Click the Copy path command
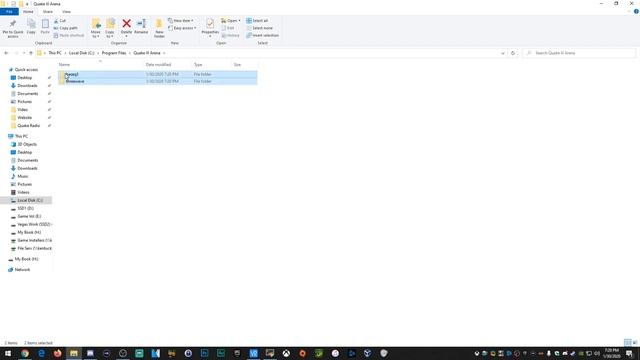This screenshot has height=360, width=640. click(66, 28)
